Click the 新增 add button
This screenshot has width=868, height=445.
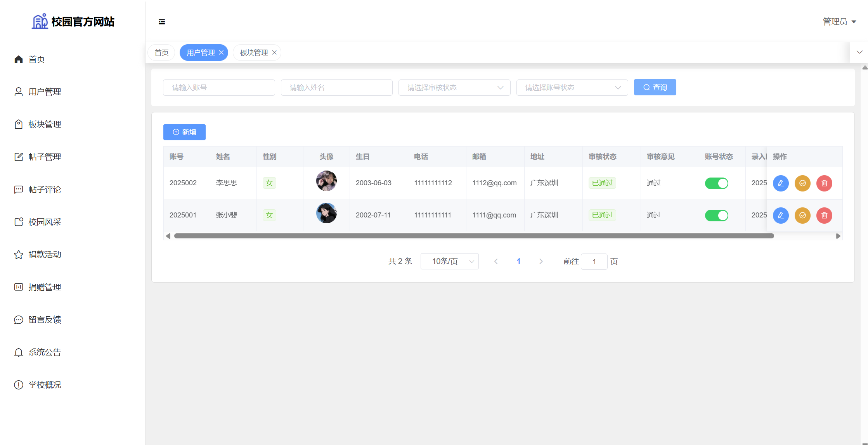[x=184, y=132]
